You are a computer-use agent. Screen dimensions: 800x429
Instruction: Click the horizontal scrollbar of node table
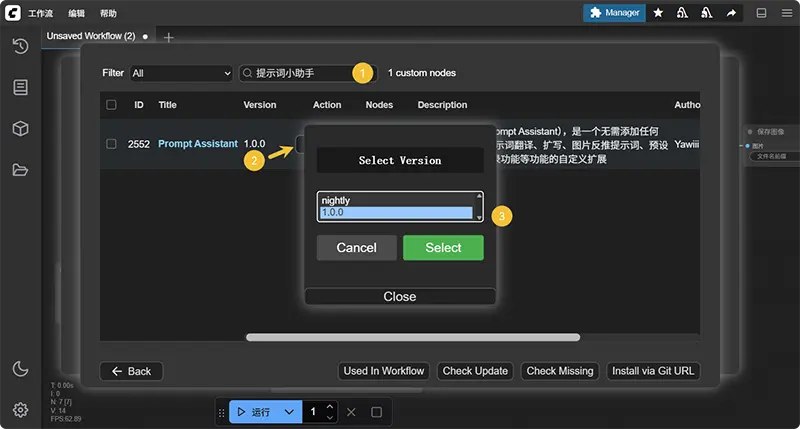point(413,337)
